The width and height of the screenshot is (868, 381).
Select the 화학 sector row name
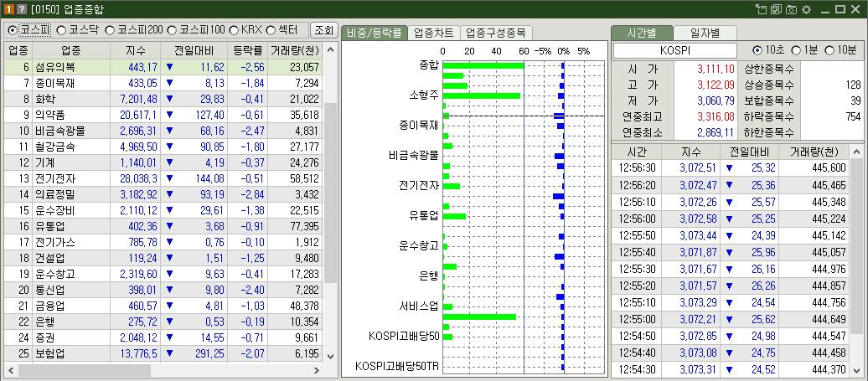click(x=44, y=100)
